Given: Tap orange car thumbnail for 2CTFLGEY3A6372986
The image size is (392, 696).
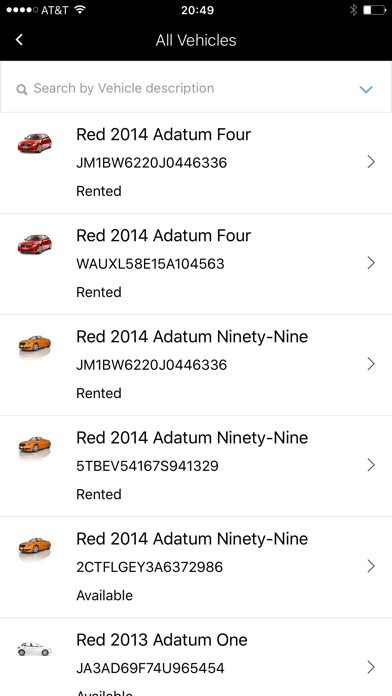Looking at the screenshot, I should tap(35, 546).
